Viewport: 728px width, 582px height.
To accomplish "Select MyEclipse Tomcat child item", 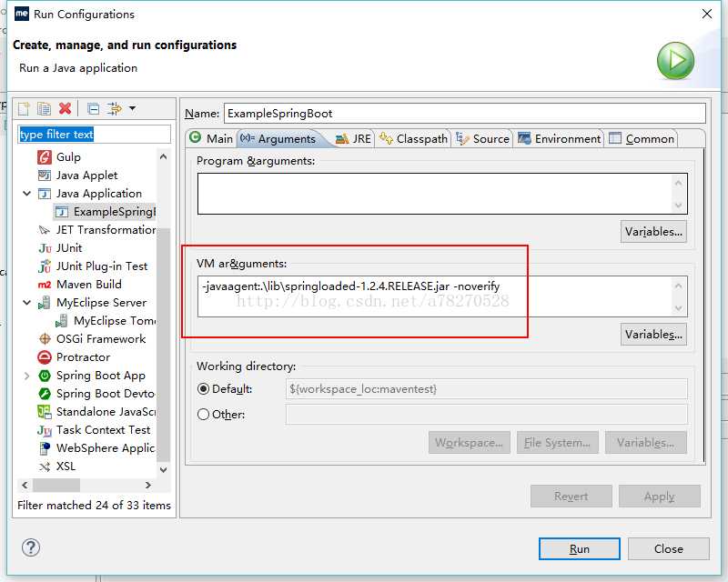I will pyautogui.click(x=106, y=321).
